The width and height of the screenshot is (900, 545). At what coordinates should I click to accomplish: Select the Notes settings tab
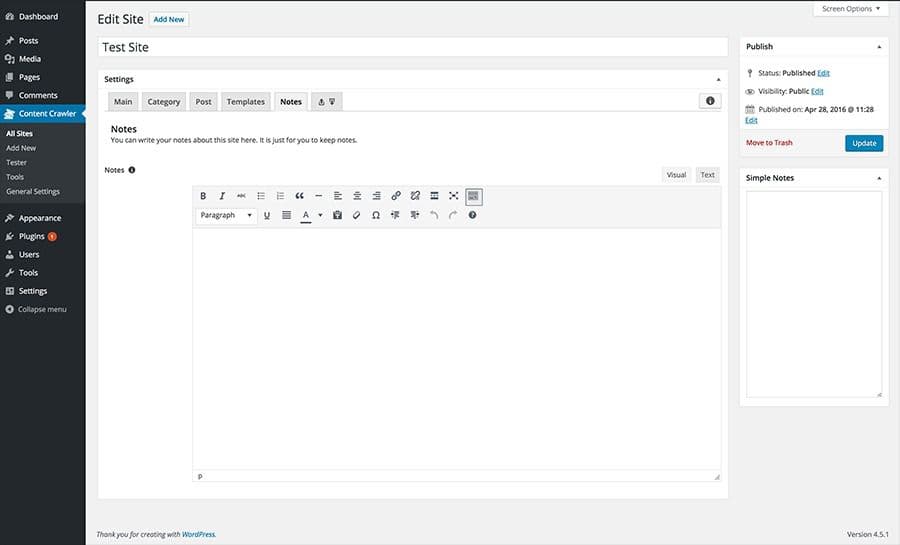291,102
